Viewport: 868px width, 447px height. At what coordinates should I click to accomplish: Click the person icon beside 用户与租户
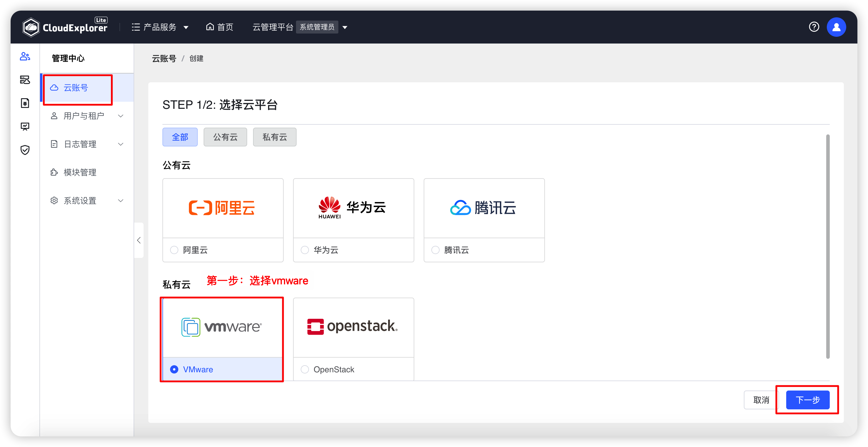(x=54, y=116)
